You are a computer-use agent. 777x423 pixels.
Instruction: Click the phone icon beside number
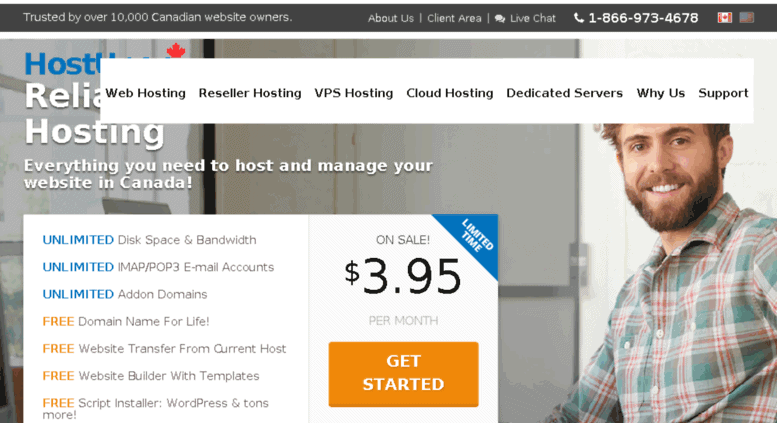pos(579,18)
